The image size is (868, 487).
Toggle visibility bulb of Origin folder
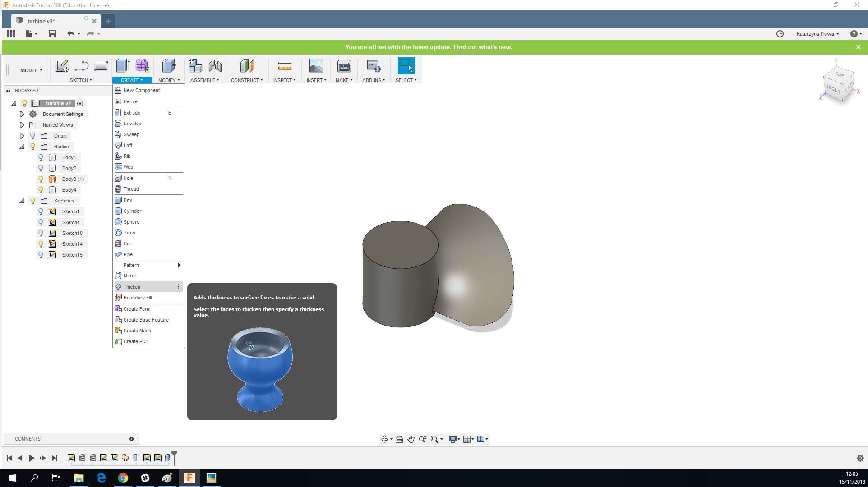32,136
